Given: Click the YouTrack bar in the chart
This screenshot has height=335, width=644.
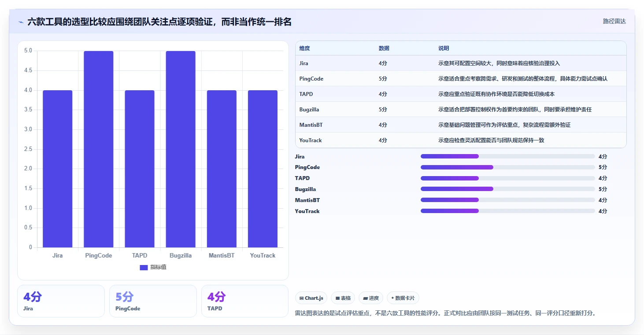Looking at the screenshot, I should click(263, 169).
